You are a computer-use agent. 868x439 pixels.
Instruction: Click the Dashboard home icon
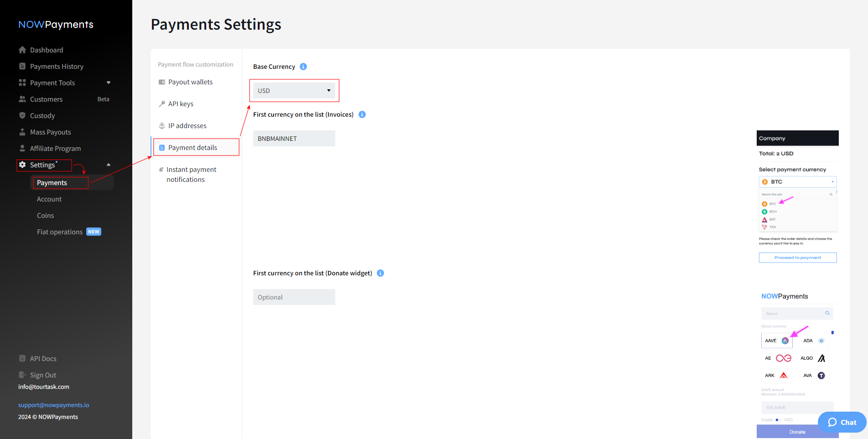(x=22, y=50)
